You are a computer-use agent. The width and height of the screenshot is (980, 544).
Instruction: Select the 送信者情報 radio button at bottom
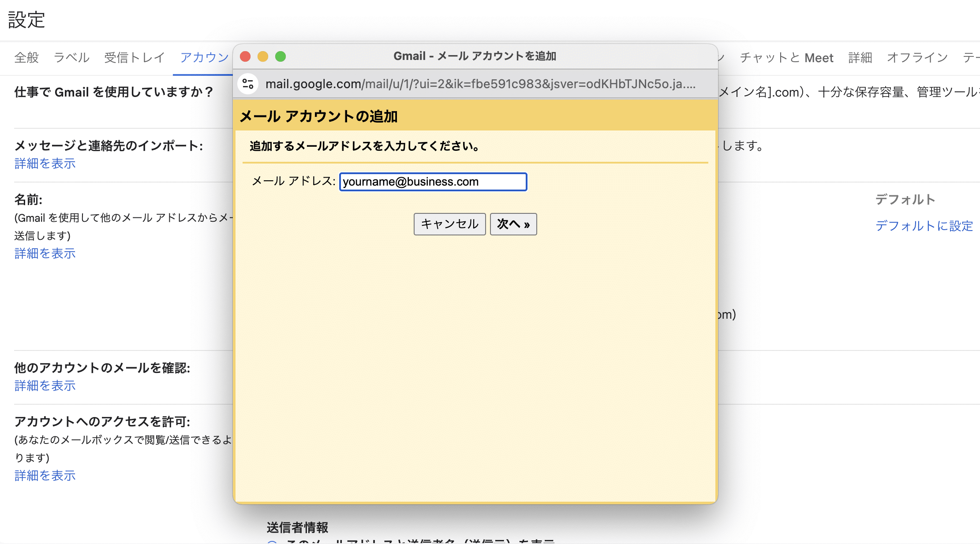tap(273, 542)
